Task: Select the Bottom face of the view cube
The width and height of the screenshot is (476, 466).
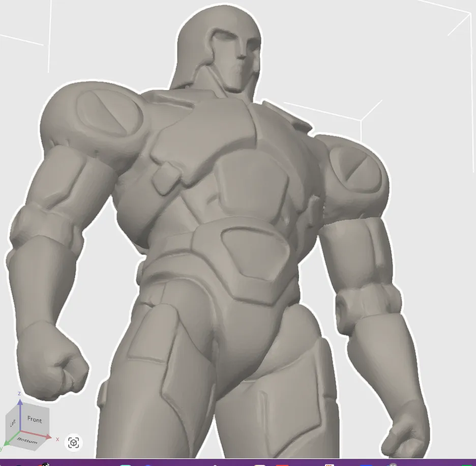Action: point(27,441)
